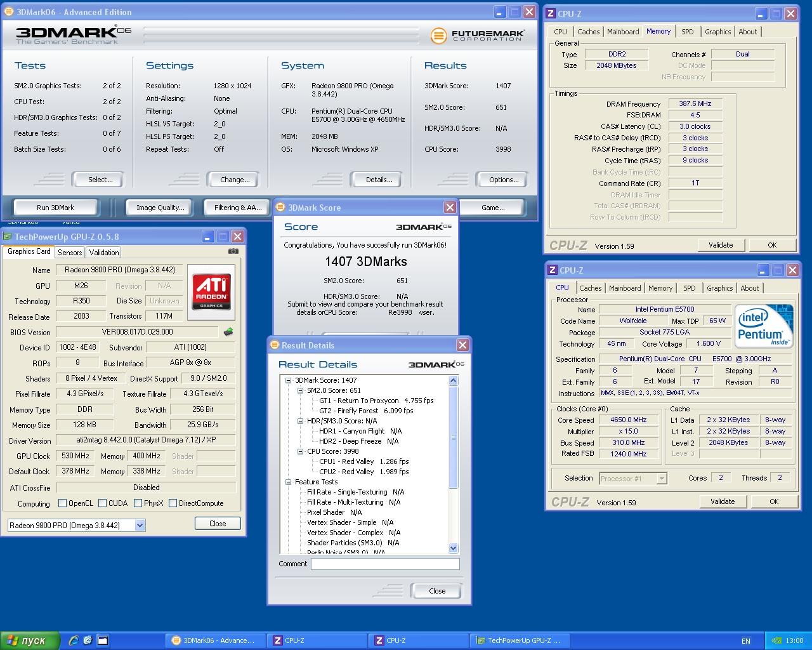Click Result Details scrollbar down arrow
Image resolution: width=812 pixels, height=650 pixels.
pos(453,548)
